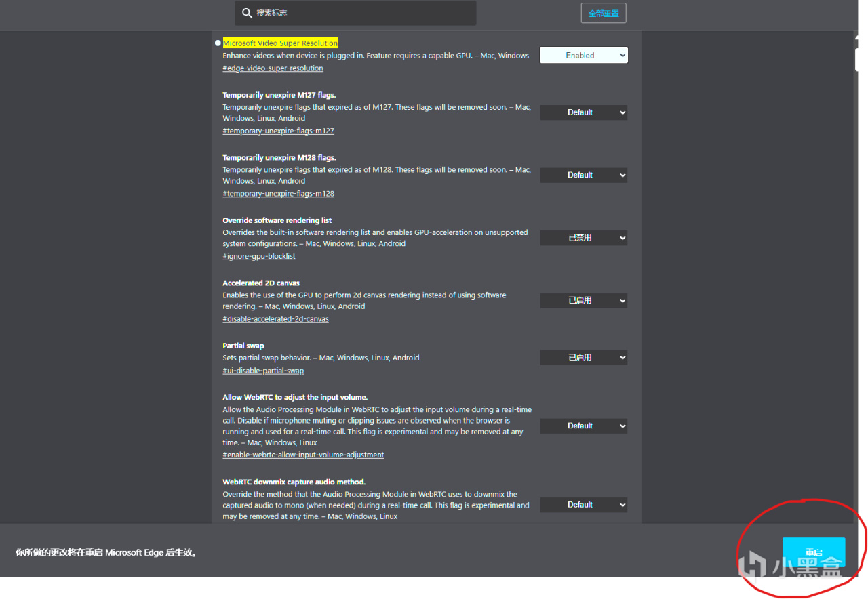
Task: Open the Temporarily unexpire M128 flags dropdown
Action: coord(584,175)
